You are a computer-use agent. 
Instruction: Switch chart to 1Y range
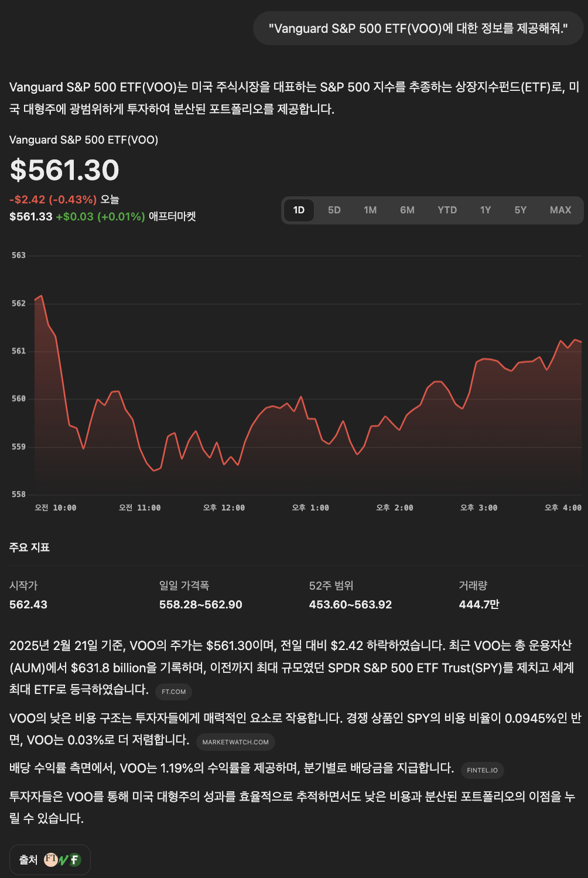[x=486, y=210]
